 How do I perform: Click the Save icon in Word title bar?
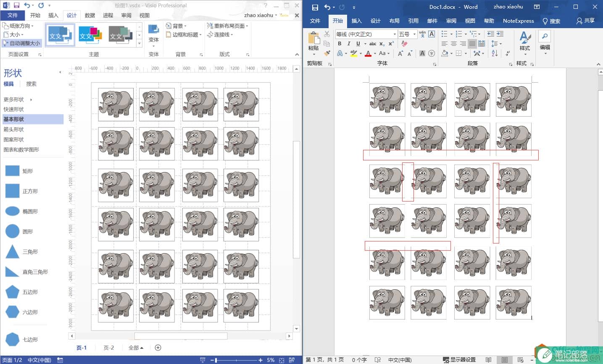click(x=315, y=7)
